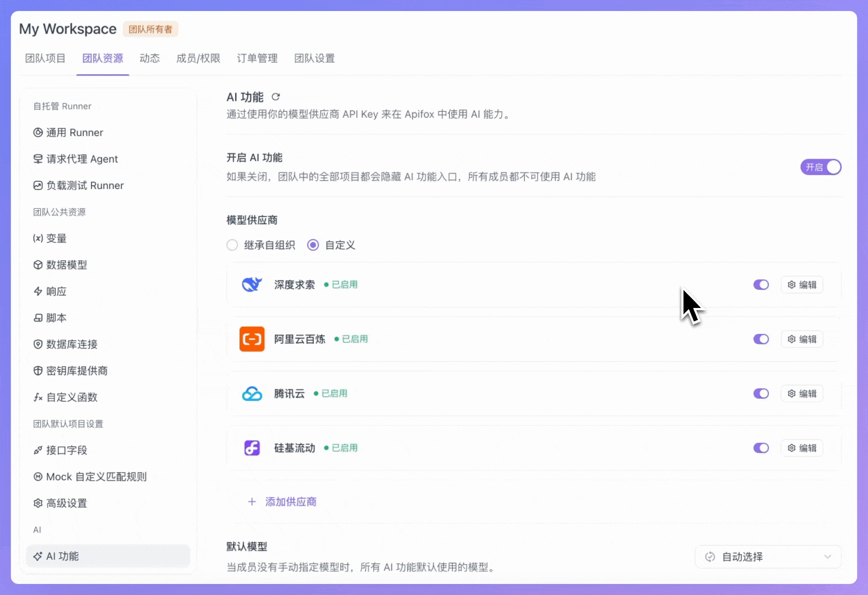Click the 硅基流动 provider name
Viewport: 868px width, 595px height.
point(295,448)
